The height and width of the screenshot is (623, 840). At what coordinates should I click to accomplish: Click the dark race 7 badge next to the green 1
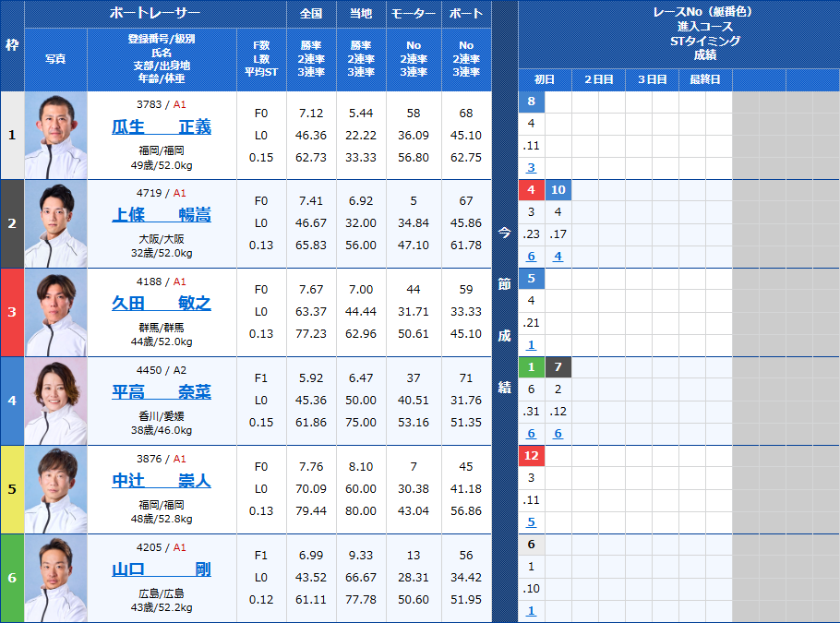[557, 367]
